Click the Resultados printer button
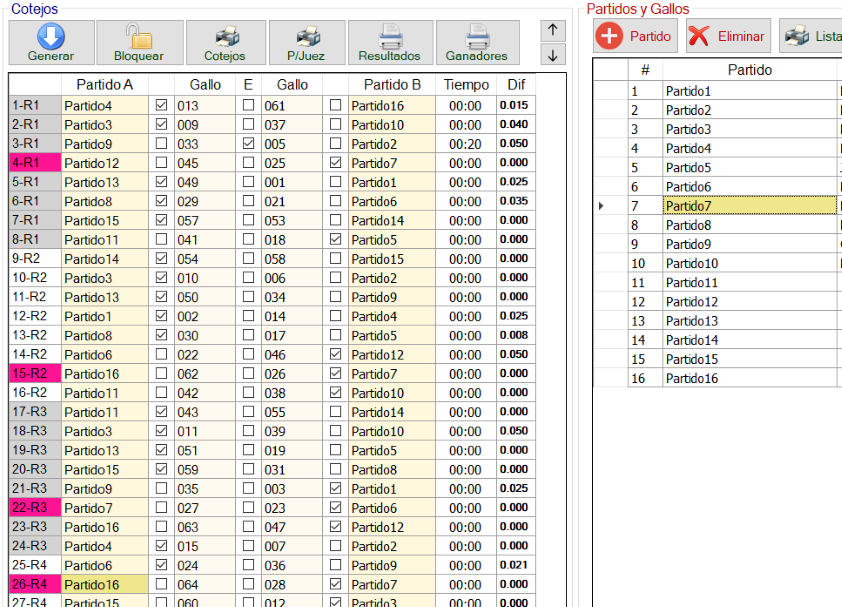The height and width of the screenshot is (607, 842). (x=390, y=42)
